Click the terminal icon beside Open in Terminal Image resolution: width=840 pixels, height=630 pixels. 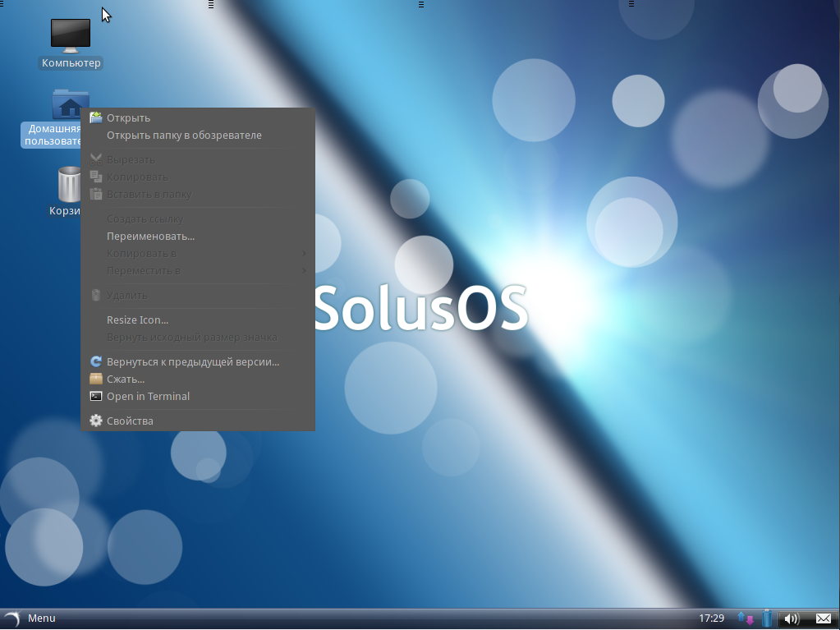[96, 397]
